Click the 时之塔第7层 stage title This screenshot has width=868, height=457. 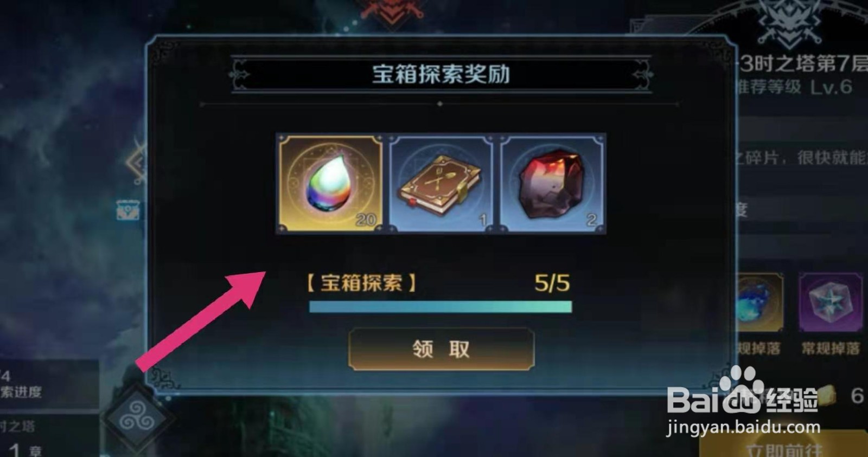tap(804, 63)
